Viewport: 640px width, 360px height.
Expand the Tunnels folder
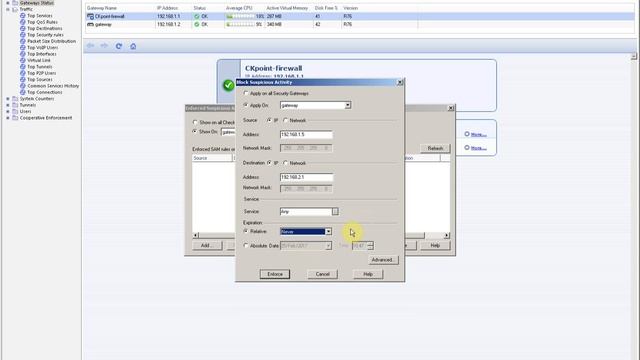pyautogui.click(x=8, y=105)
